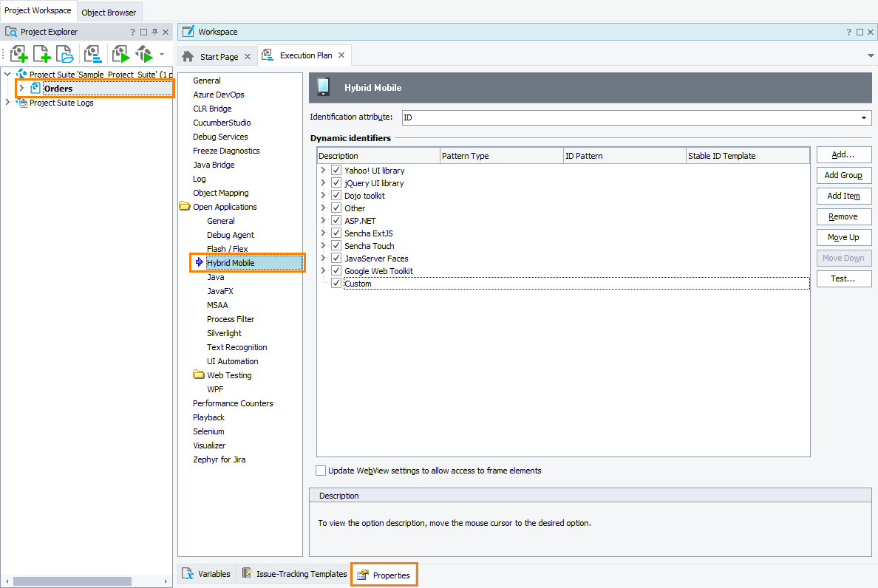Uncheck the Sencha Touch identifier
The image size is (878, 588).
[x=336, y=245]
